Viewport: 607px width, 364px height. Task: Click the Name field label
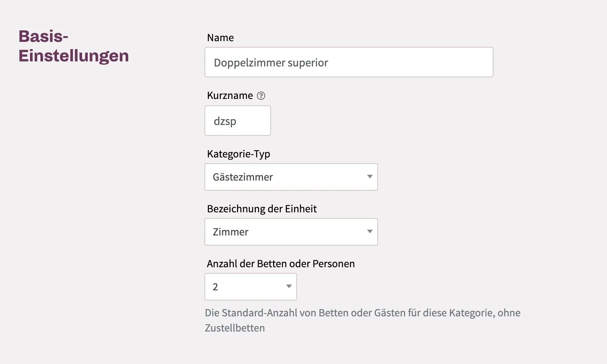pyautogui.click(x=220, y=38)
